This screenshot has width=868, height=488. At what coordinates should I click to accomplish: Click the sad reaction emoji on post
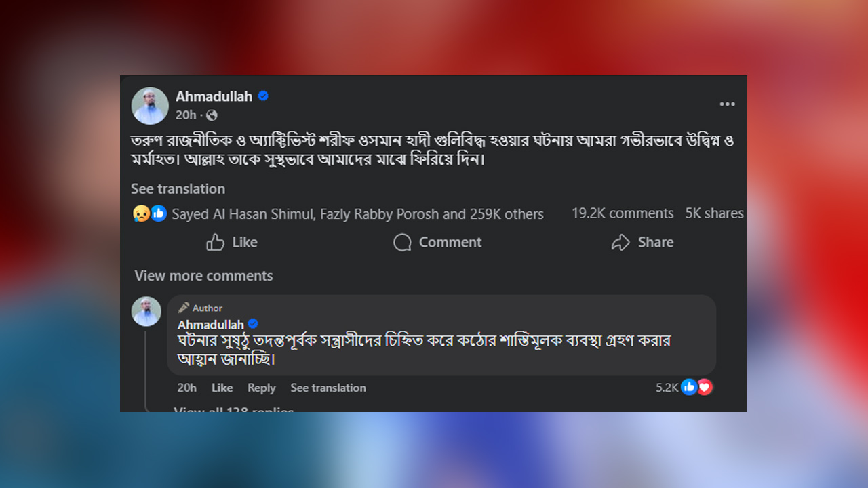pos(141,213)
